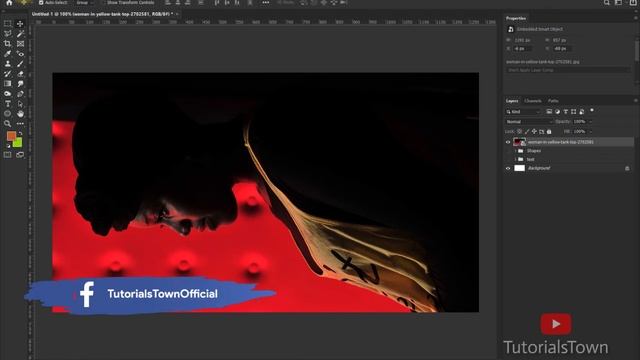Select the Ellipse shape tool
The height and width of the screenshot is (360, 640).
(x=7, y=113)
